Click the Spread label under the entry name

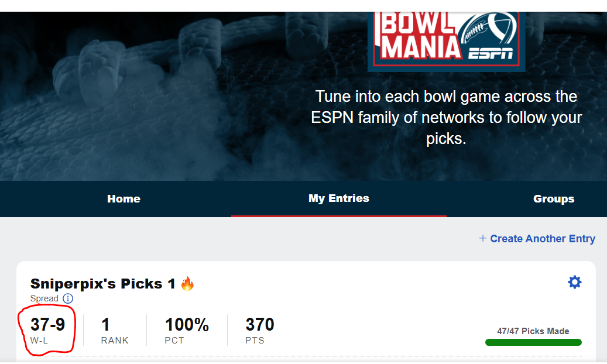[44, 298]
